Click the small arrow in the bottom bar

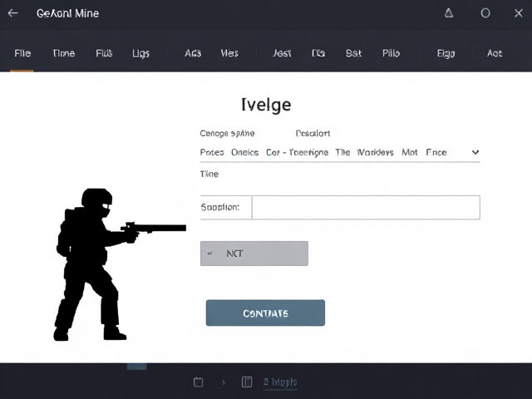point(223,382)
